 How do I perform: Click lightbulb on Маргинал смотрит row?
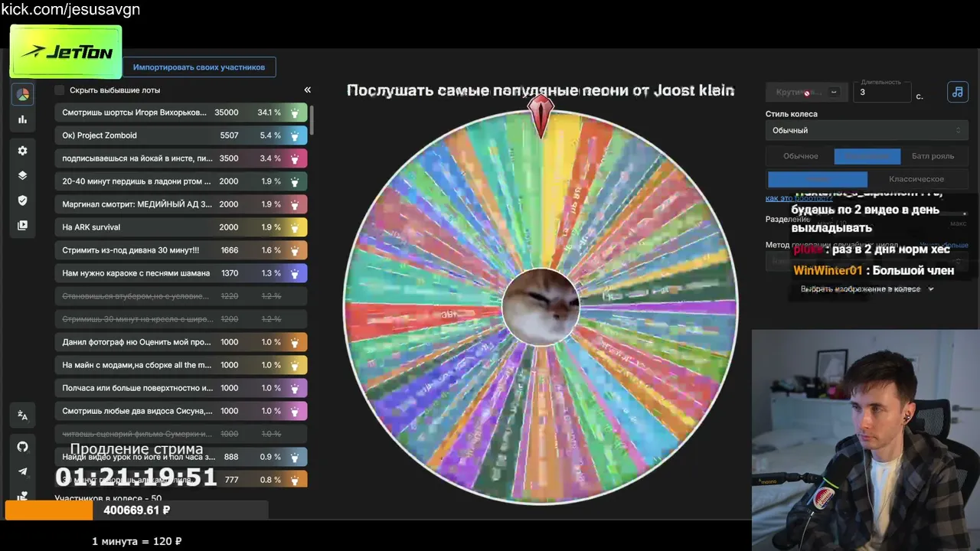point(295,204)
